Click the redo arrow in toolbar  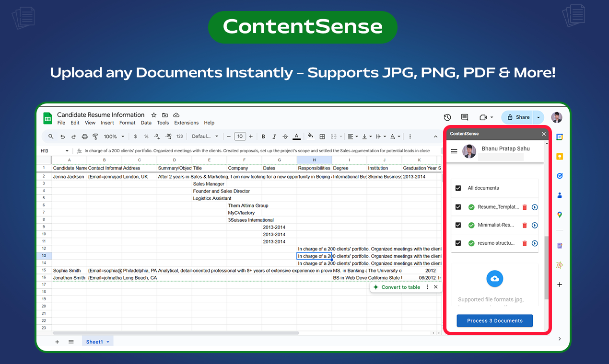point(73,136)
